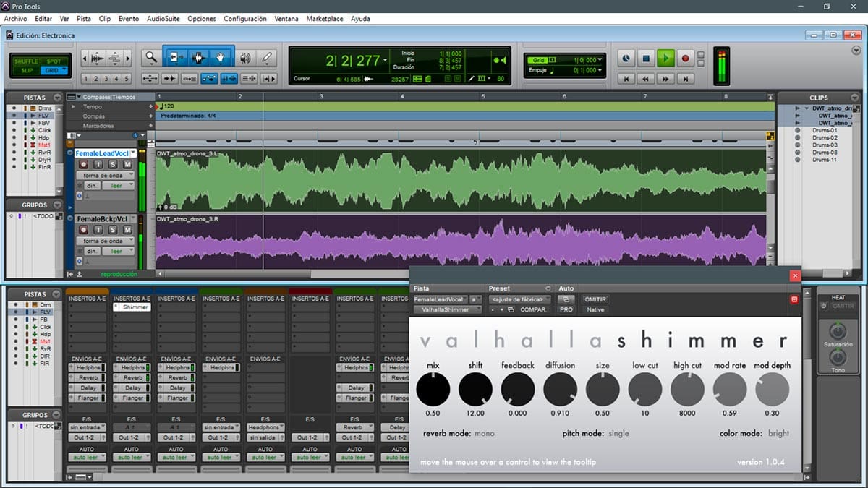This screenshot has height=488, width=868.
Task: Toggle Mute on FemaleLeadVocl track
Action: (x=127, y=165)
